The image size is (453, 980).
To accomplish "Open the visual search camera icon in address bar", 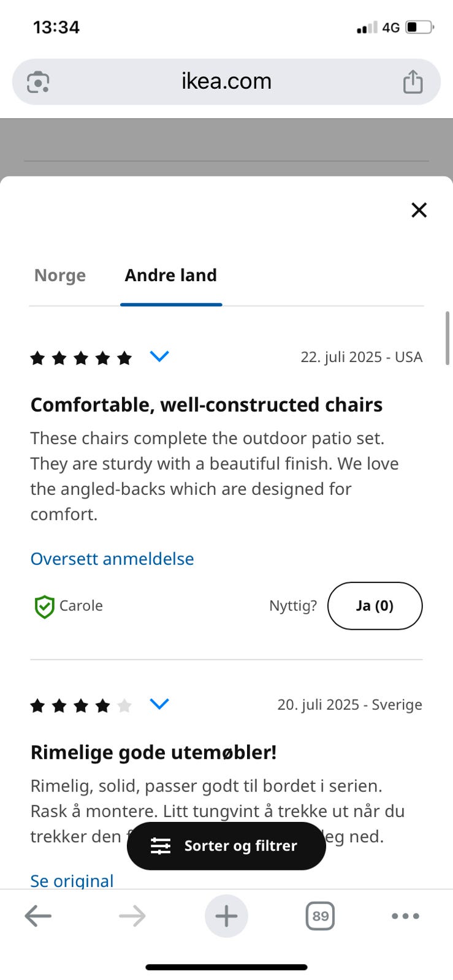I will pyautogui.click(x=37, y=81).
